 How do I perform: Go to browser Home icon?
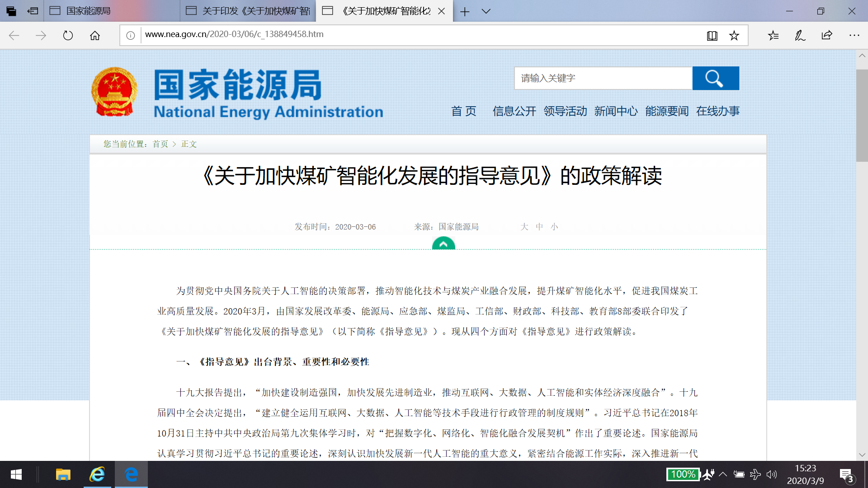[x=95, y=35]
